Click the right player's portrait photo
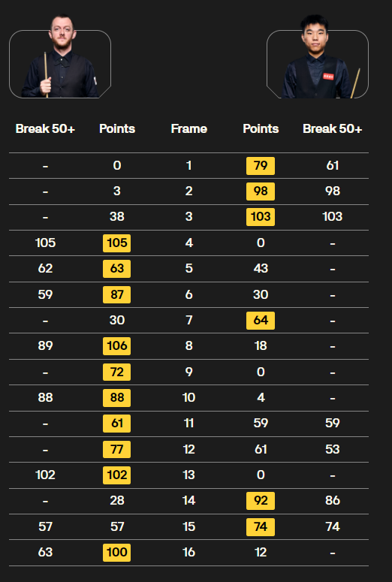Image resolution: width=392 pixels, height=582 pixels. (x=318, y=56)
